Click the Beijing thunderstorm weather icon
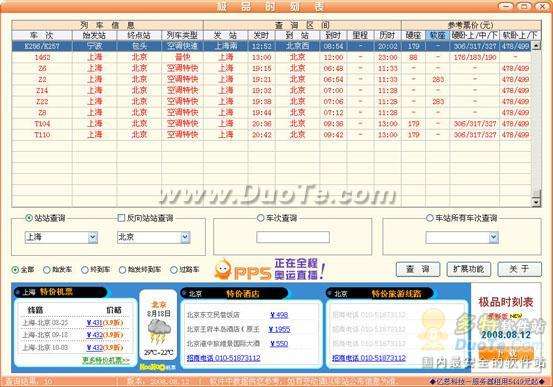 pos(159,332)
